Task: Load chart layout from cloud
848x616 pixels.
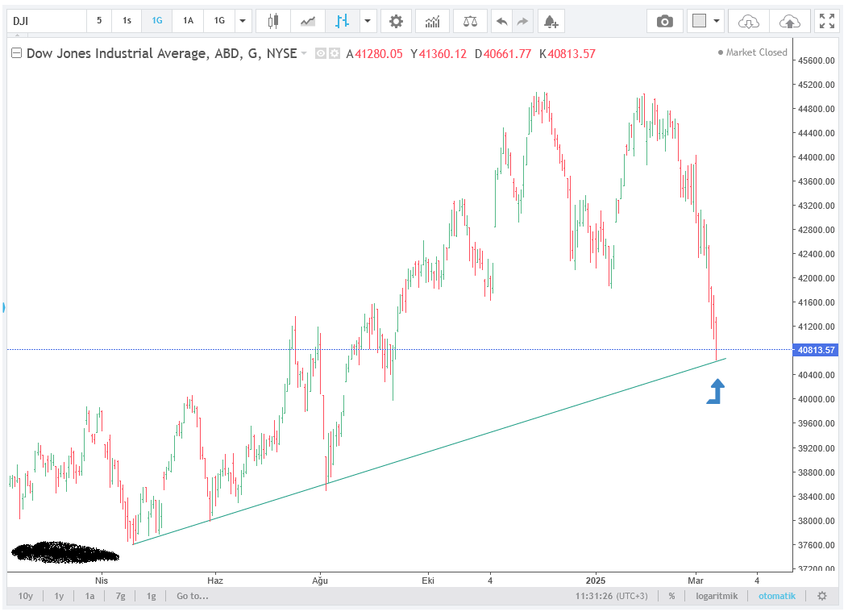Action: point(748,21)
